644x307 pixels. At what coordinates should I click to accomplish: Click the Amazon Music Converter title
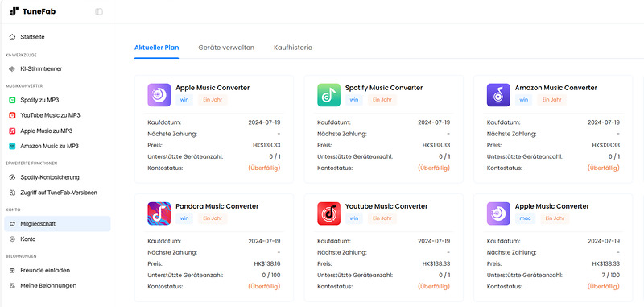click(556, 88)
